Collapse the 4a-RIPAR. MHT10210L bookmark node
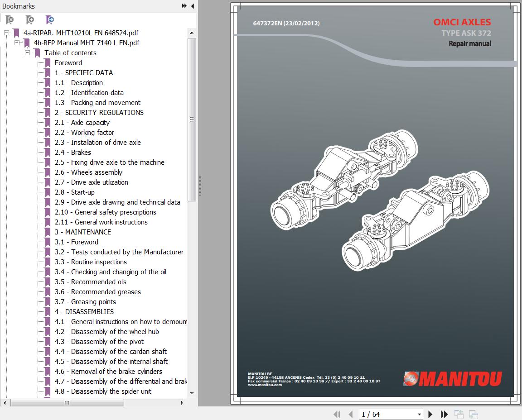Viewport: 522px width, 420px height. click(x=6, y=33)
